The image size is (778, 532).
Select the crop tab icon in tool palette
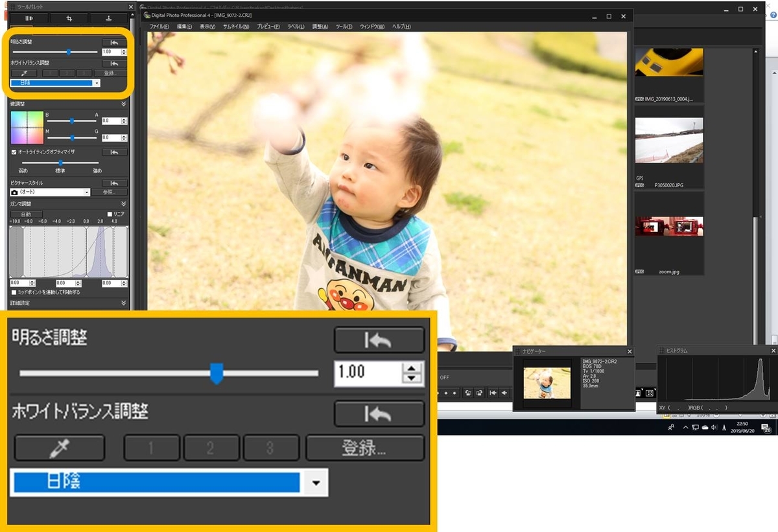coord(69,18)
